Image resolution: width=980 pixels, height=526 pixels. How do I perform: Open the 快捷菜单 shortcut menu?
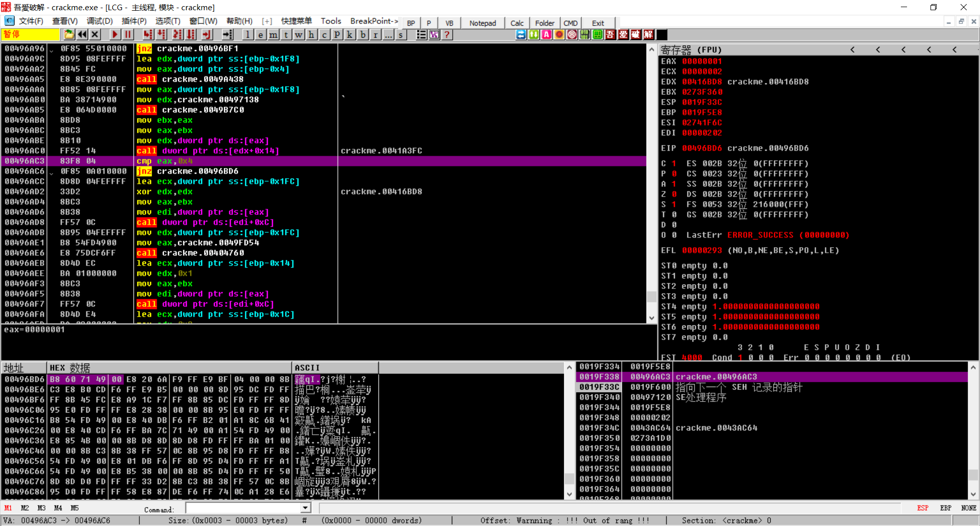(x=296, y=21)
